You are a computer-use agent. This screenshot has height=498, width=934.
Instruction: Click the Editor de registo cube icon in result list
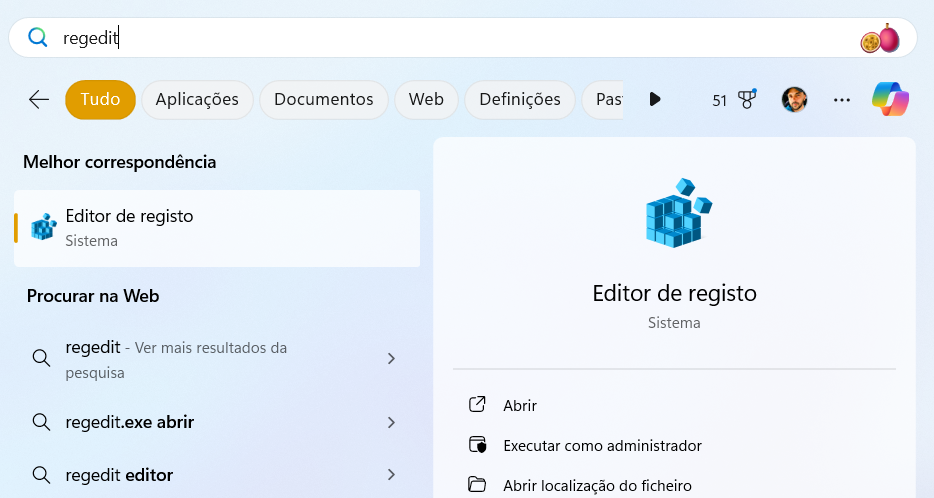(43, 227)
